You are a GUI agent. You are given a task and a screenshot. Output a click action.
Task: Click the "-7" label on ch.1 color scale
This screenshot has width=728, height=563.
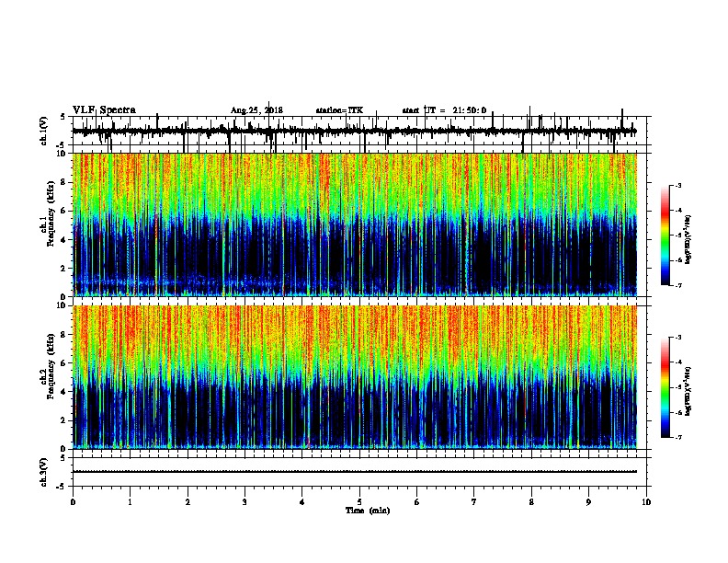point(677,285)
